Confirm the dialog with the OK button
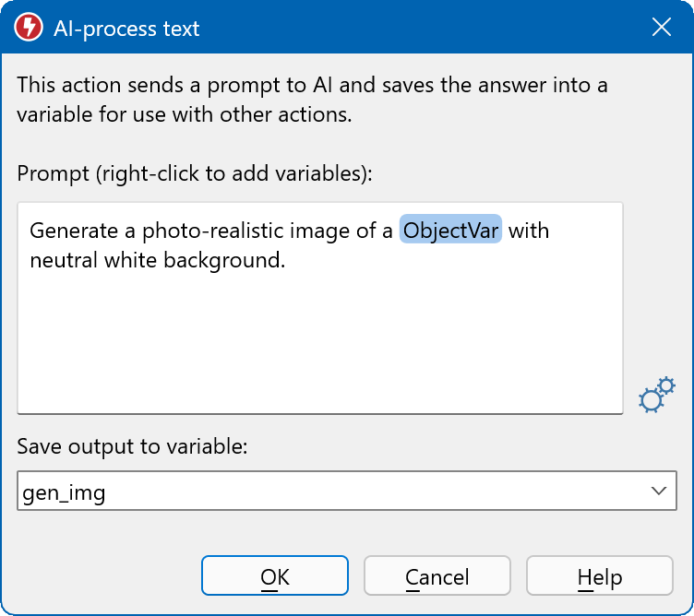The image size is (694, 616). tap(275, 576)
